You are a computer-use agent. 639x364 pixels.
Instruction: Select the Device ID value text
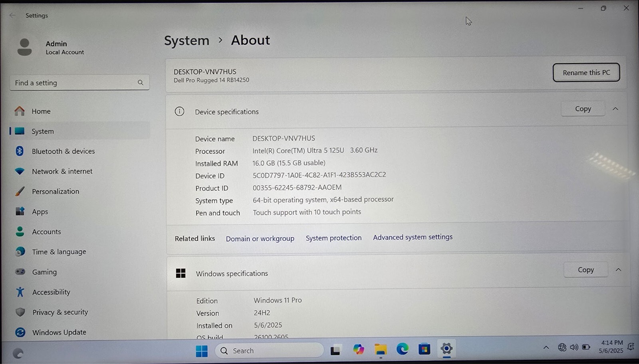pyautogui.click(x=319, y=175)
